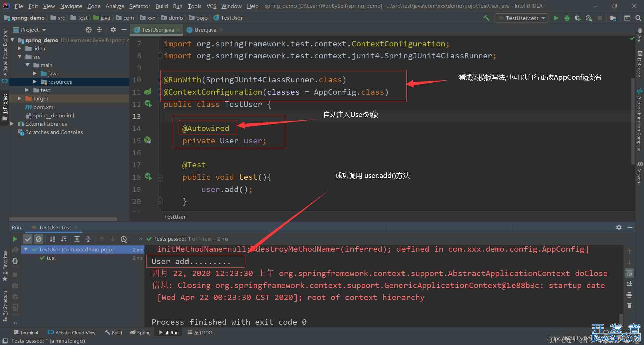Expand the test folder in tree
Image resolution: width=644 pixels, height=345 pixels.
pyautogui.click(x=27, y=90)
